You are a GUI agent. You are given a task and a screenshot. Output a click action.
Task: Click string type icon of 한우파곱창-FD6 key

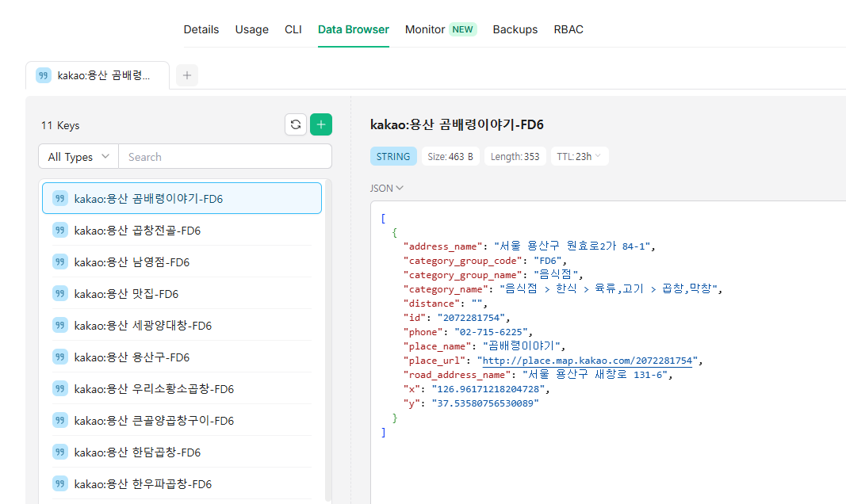click(60, 483)
